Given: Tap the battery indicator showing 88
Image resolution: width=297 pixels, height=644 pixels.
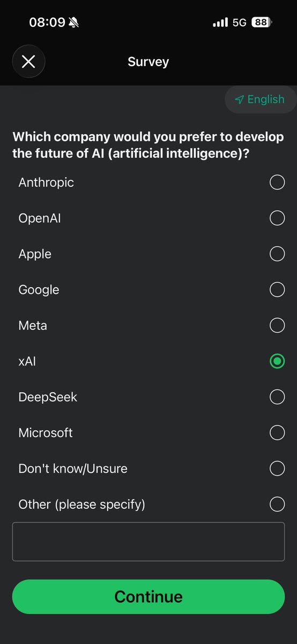Looking at the screenshot, I should pos(261,23).
